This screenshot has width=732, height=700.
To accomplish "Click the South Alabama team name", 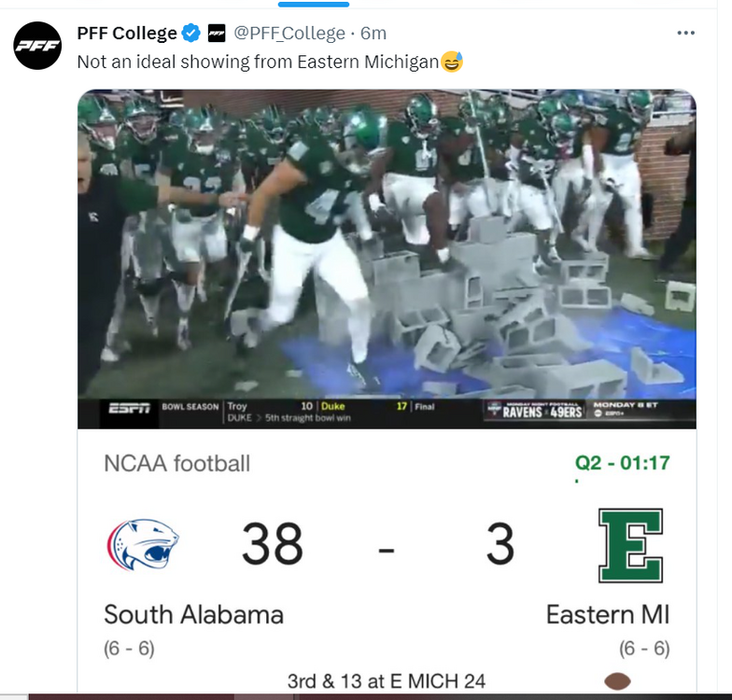I will point(193,614).
